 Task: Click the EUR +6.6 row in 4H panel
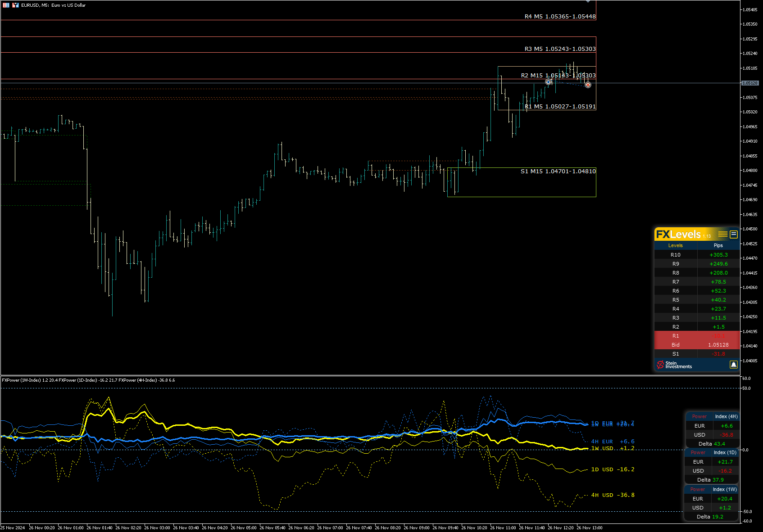(x=712, y=426)
